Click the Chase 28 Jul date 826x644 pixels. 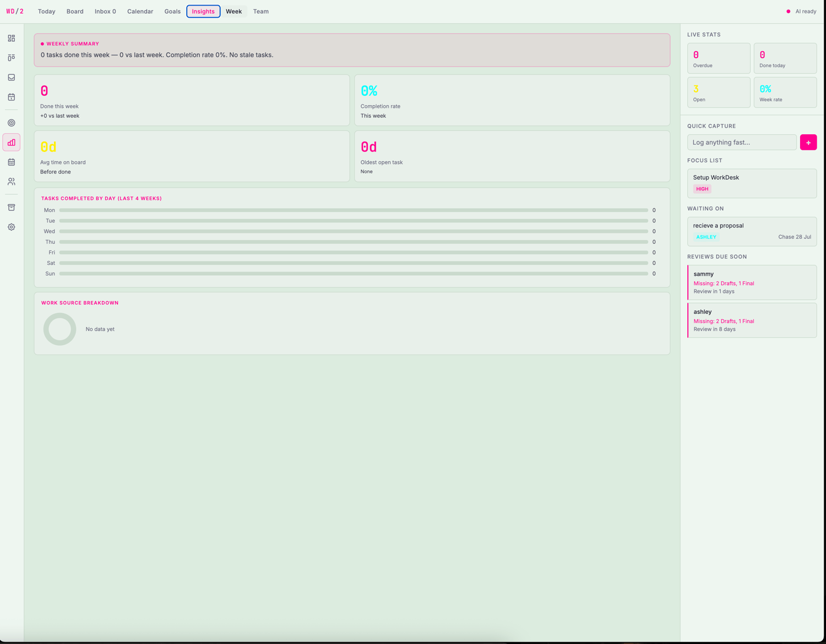coord(795,237)
